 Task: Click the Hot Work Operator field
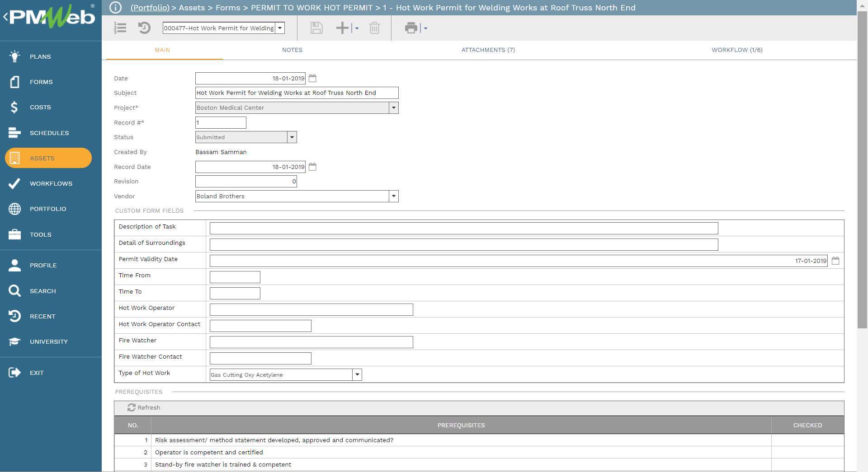(311, 309)
